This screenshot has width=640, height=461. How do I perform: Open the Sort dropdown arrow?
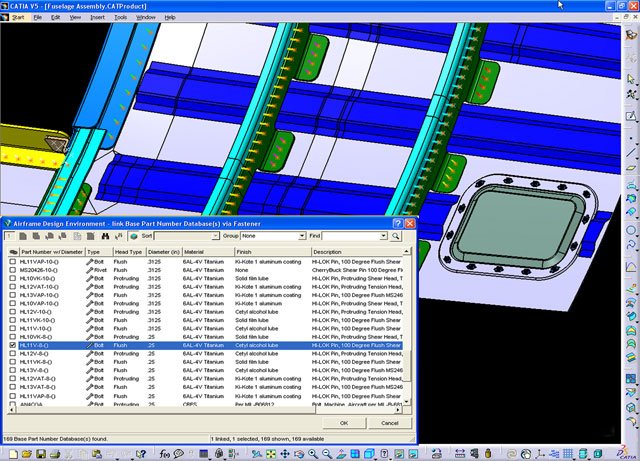tap(215, 236)
